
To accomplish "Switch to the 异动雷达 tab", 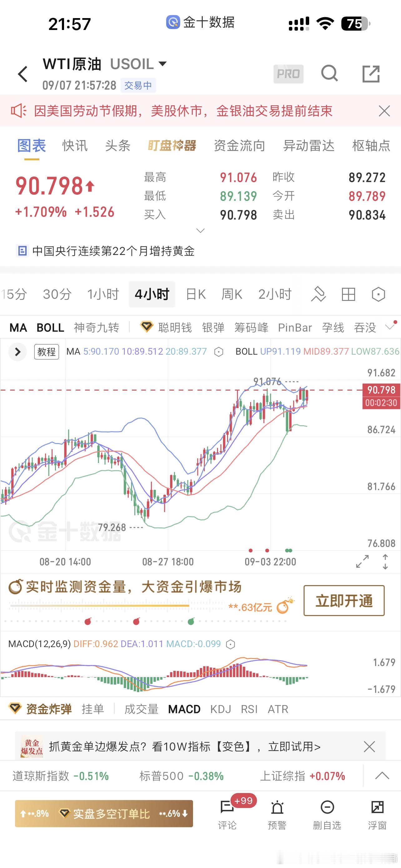I will [x=309, y=146].
